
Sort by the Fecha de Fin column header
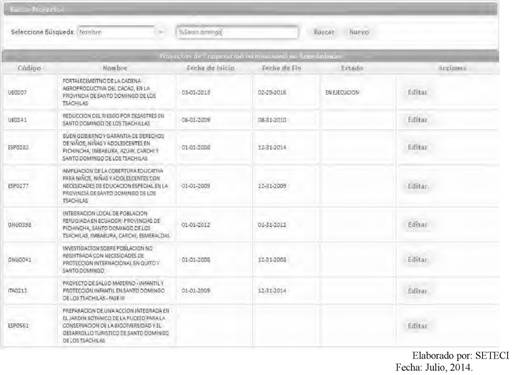(281, 68)
